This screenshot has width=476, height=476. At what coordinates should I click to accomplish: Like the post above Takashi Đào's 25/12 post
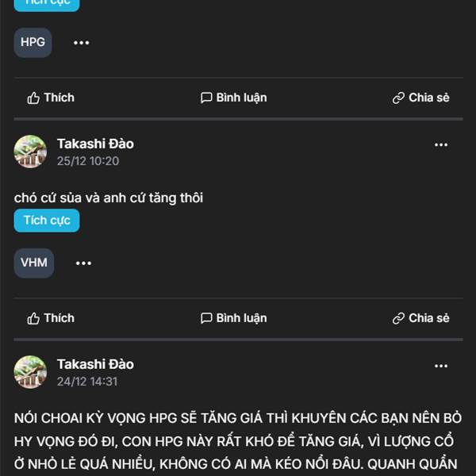pos(51,98)
